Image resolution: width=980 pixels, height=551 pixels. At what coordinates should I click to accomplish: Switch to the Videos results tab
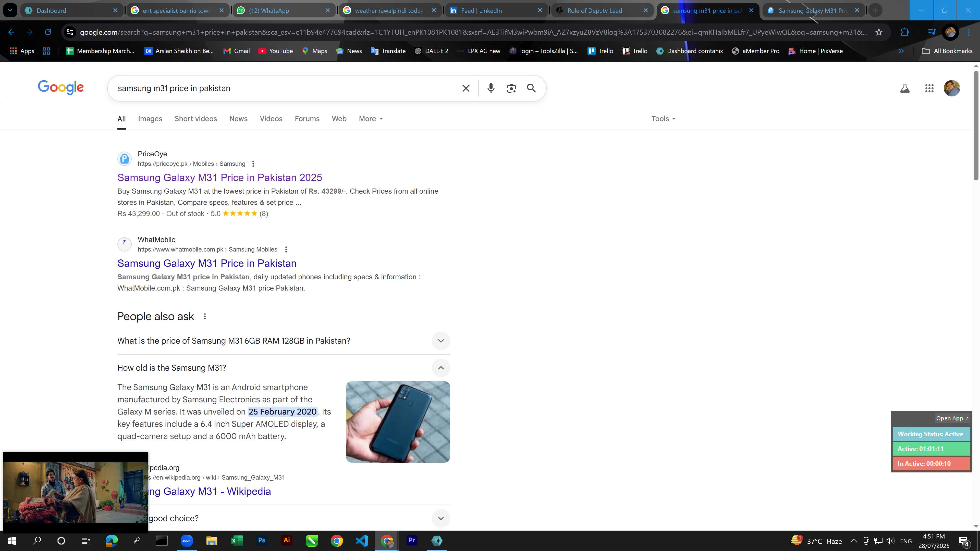[x=271, y=119]
